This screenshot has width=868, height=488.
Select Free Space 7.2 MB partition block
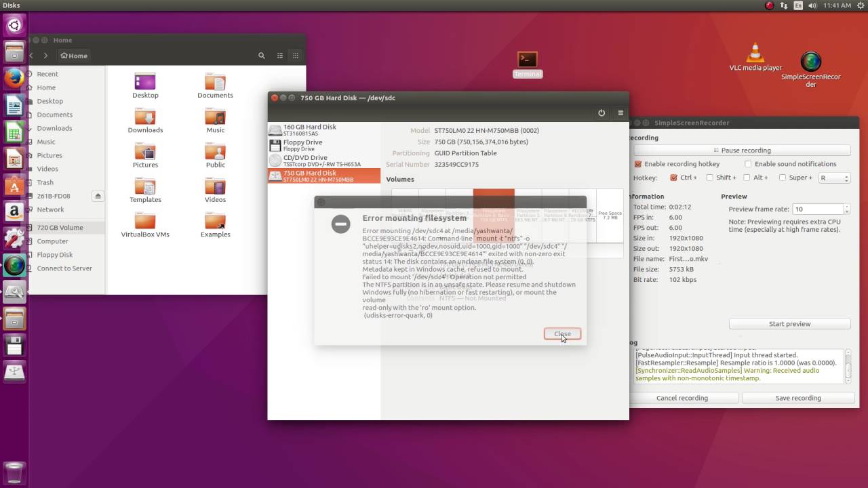click(610, 216)
